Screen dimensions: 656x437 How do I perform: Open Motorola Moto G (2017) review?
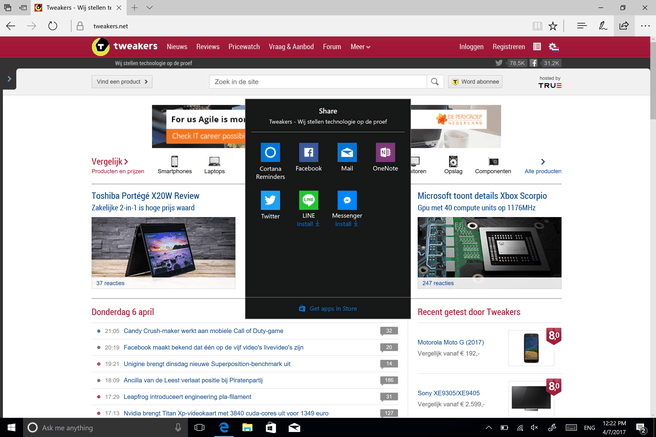click(x=451, y=342)
